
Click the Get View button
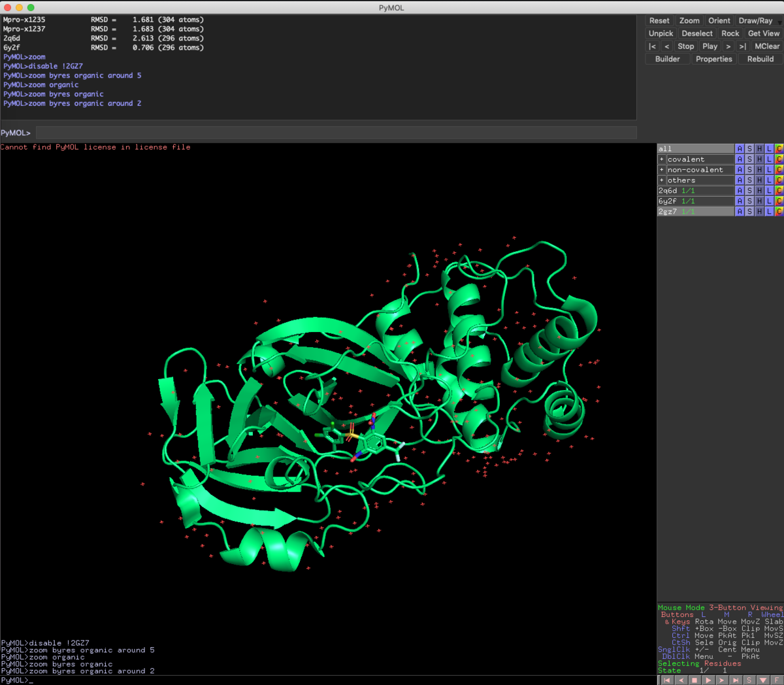pos(764,33)
